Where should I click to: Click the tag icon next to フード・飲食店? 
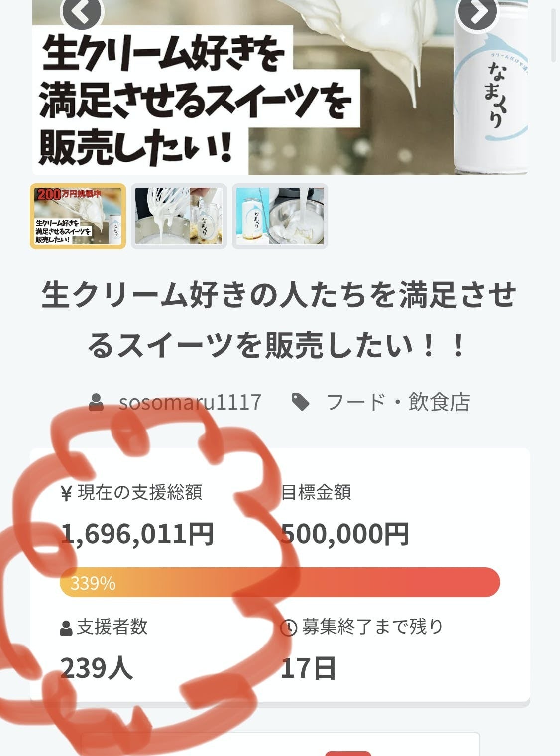[300, 402]
